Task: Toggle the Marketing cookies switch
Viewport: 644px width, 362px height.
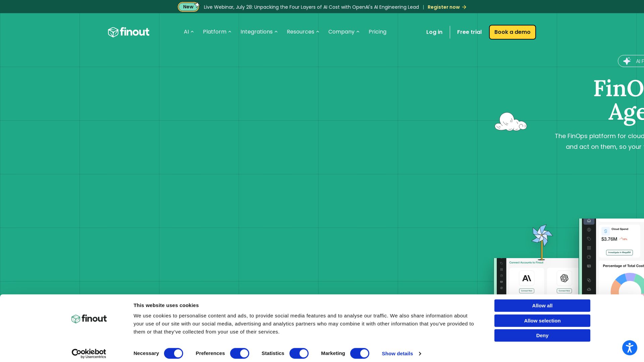Action: tap(360, 353)
